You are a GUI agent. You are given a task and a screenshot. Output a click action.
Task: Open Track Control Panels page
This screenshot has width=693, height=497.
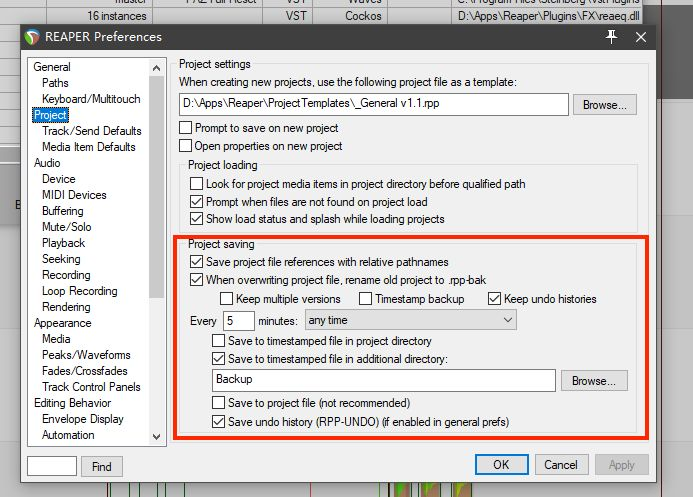coord(91,387)
